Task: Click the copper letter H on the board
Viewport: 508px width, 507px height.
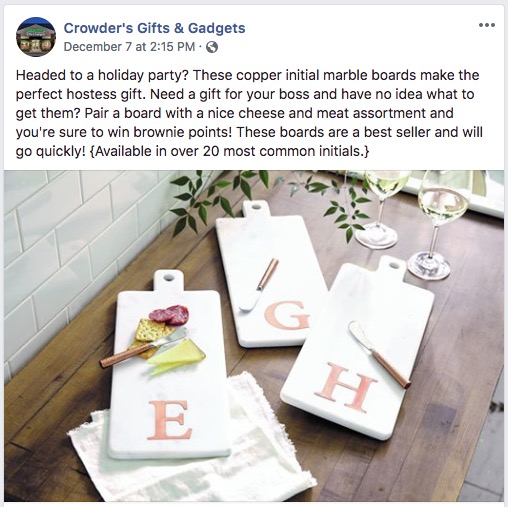Action: pyautogui.click(x=346, y=387)
